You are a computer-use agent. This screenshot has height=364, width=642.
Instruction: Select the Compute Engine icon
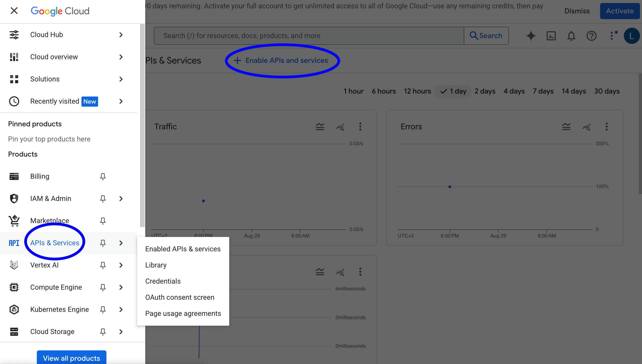point(14,287)
